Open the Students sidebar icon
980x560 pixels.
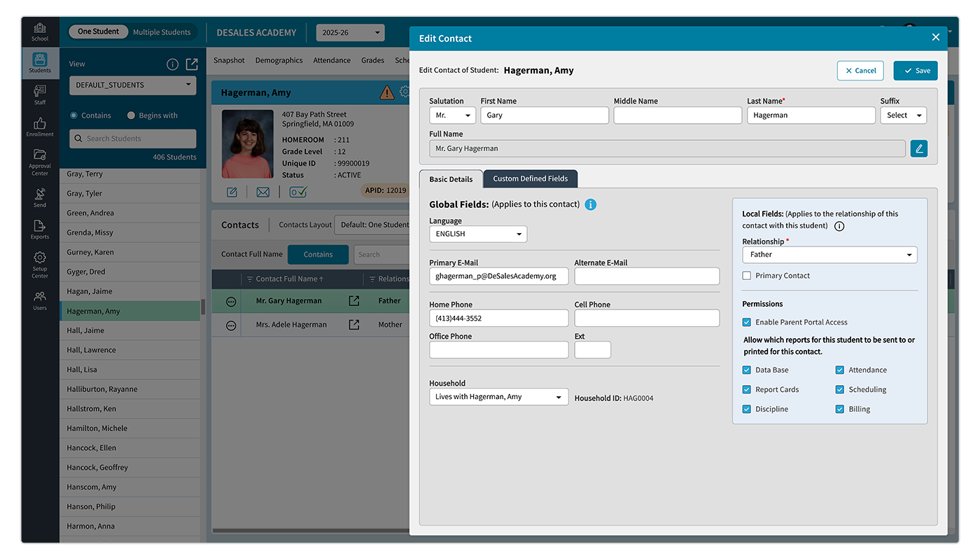(x=40, y=63)
